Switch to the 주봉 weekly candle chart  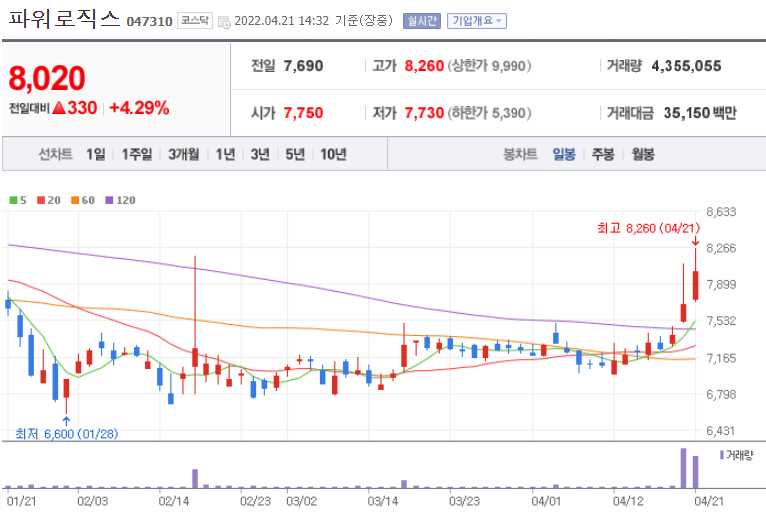click(x=603, y=154)
